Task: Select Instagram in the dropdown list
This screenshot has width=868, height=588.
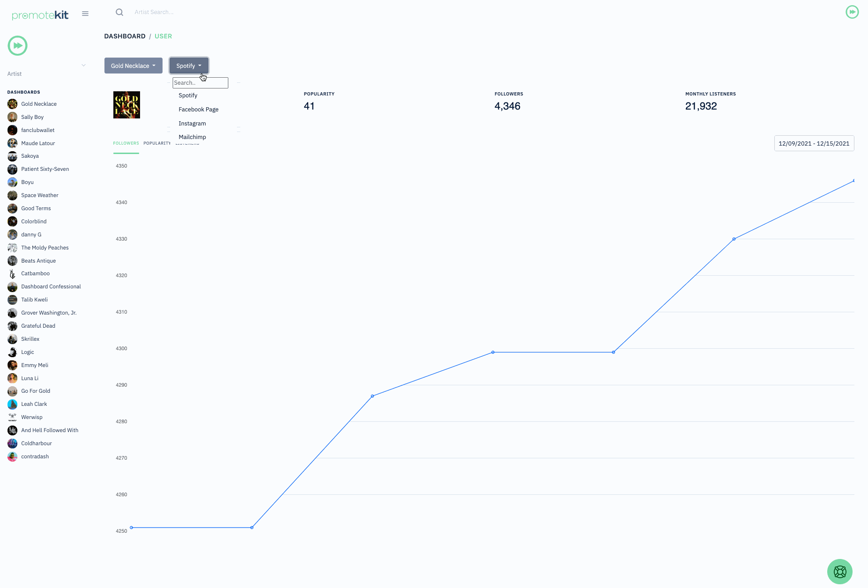Action: [x=192, y=124]
